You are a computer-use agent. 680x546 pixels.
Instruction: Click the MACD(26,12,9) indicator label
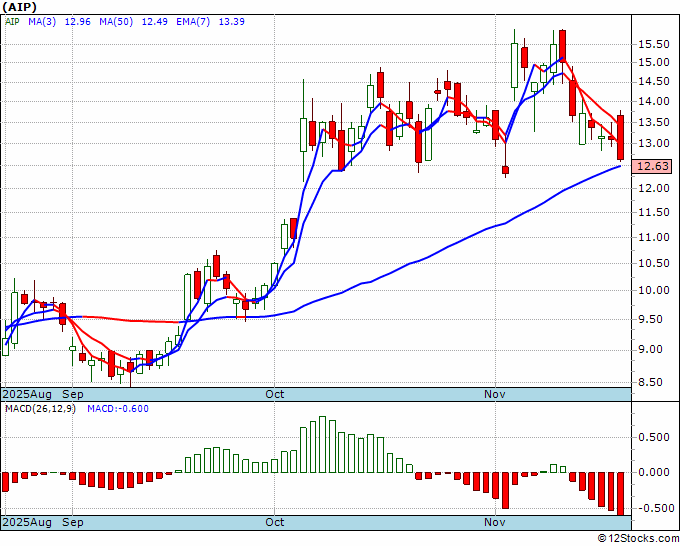40,409
